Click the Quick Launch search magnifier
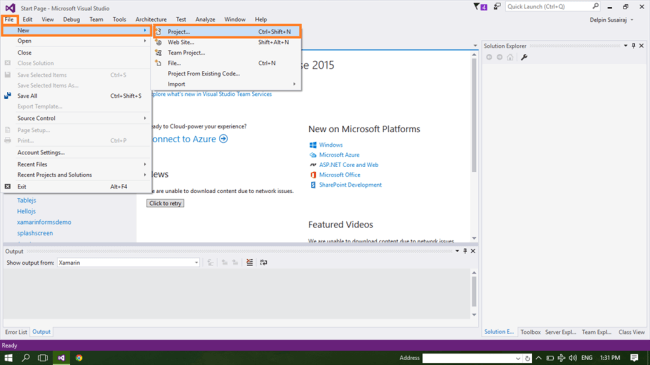This screenshot has height=365, width=650. point(596,6)
